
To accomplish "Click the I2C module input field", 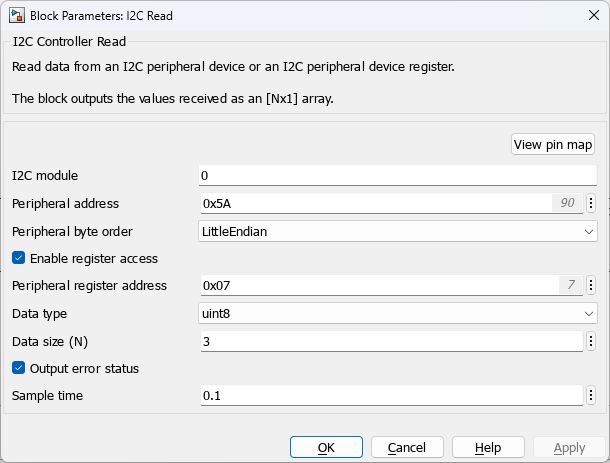I will click(x=397, y=176).
